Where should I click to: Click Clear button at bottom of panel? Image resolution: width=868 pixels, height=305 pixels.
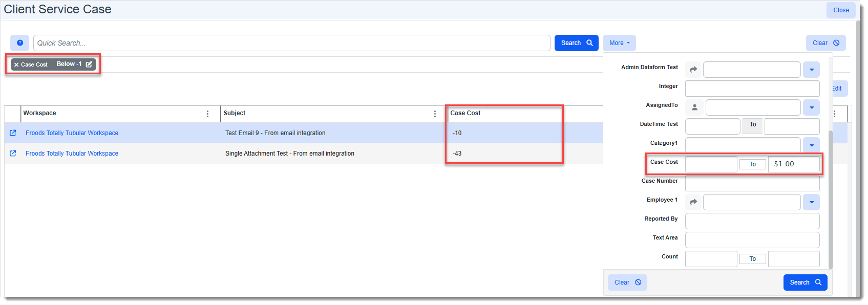click(x=627, y=282)
